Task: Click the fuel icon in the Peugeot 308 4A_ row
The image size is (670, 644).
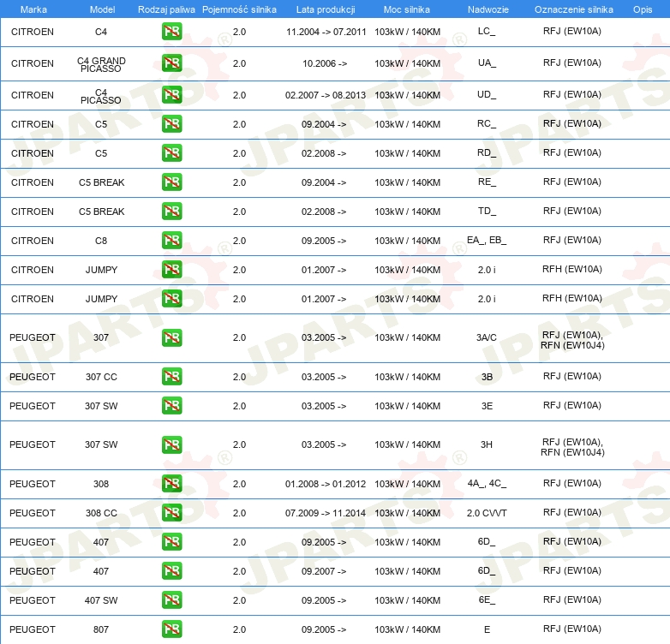Action: (171, 483)
